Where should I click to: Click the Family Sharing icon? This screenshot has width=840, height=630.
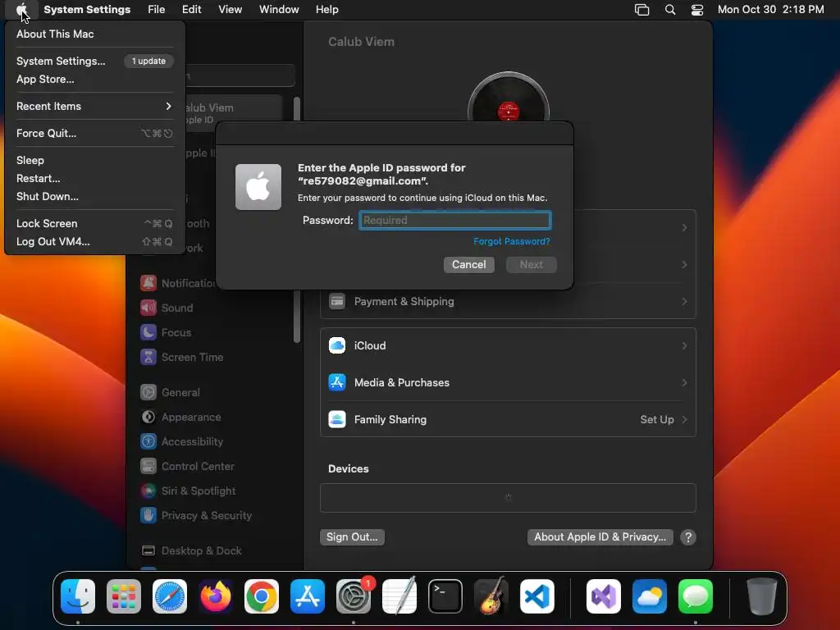(x=337, y=419)
